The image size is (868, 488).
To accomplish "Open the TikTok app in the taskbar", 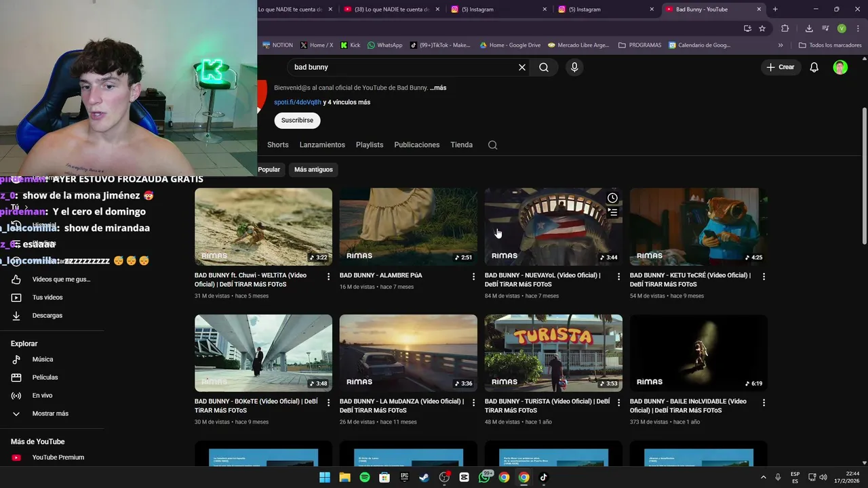I will 543,477.
